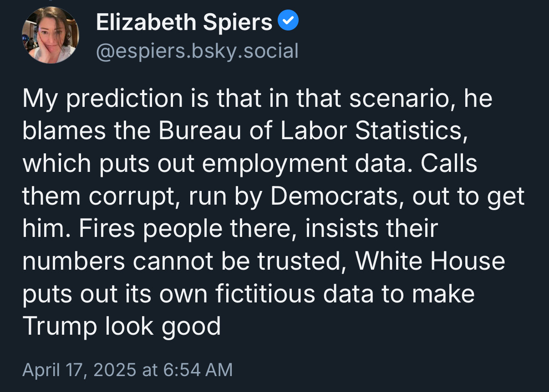The width and height of the screenshot is (549, 392).
Task: Click the blue verified checkmark badge
Action: coord(288,21)
